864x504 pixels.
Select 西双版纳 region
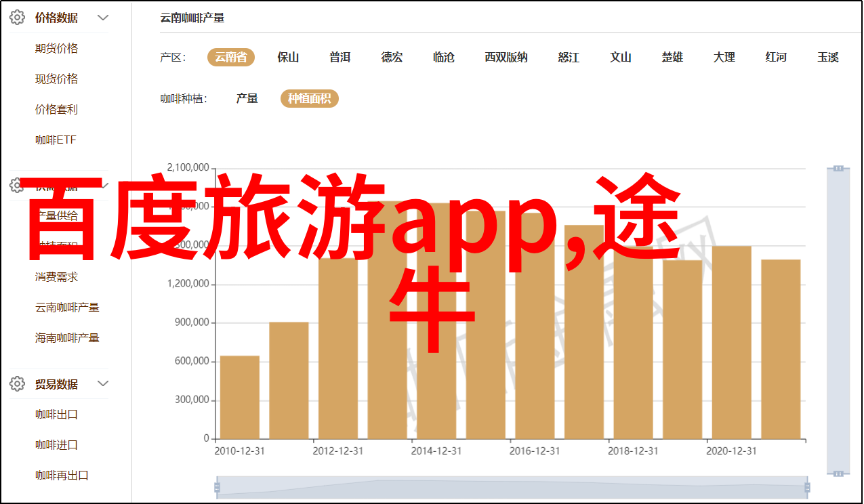pos(506,58)
